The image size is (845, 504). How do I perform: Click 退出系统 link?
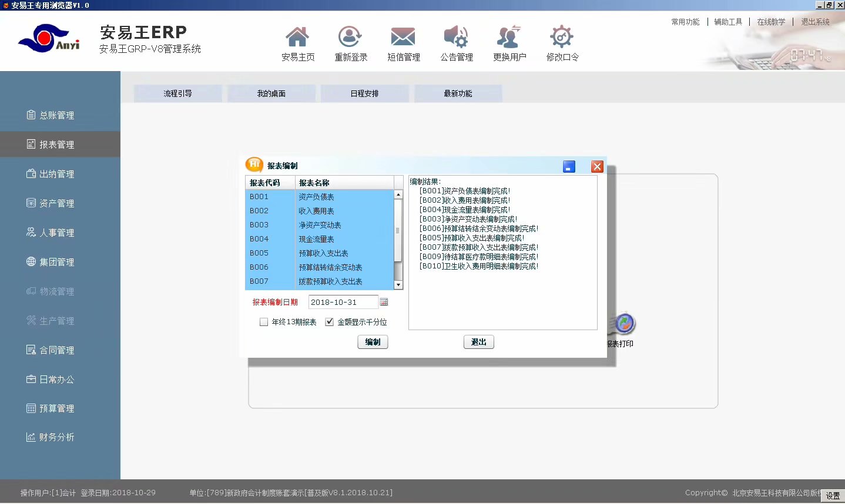[815, 22]
